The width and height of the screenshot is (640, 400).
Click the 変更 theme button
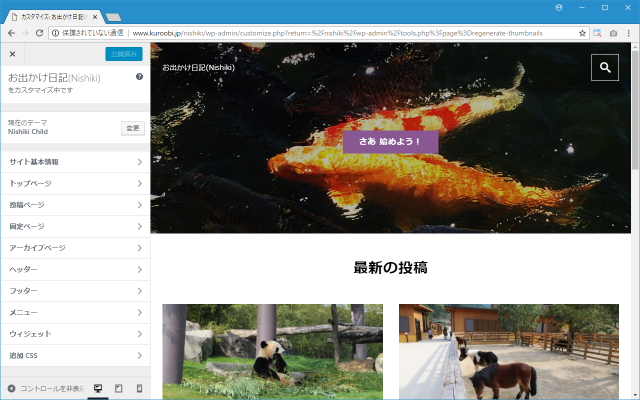coord(132,128)
